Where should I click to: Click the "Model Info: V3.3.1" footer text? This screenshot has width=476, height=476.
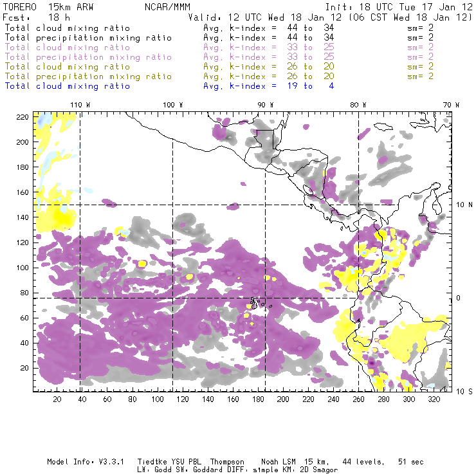pos(86,462)
